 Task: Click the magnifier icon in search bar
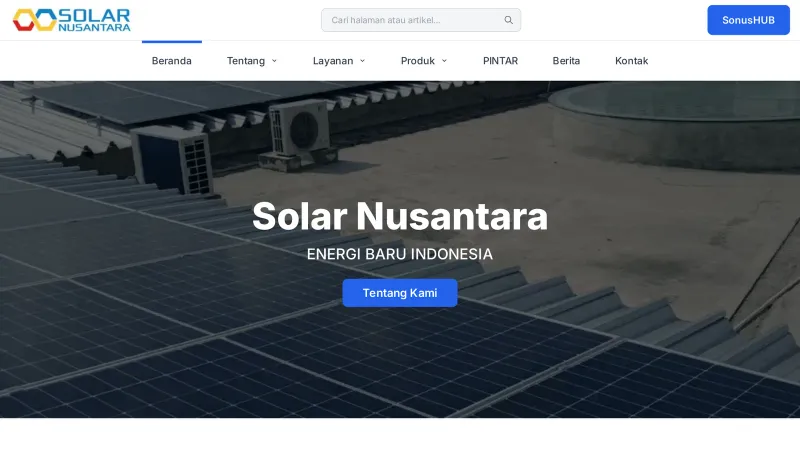508,20
